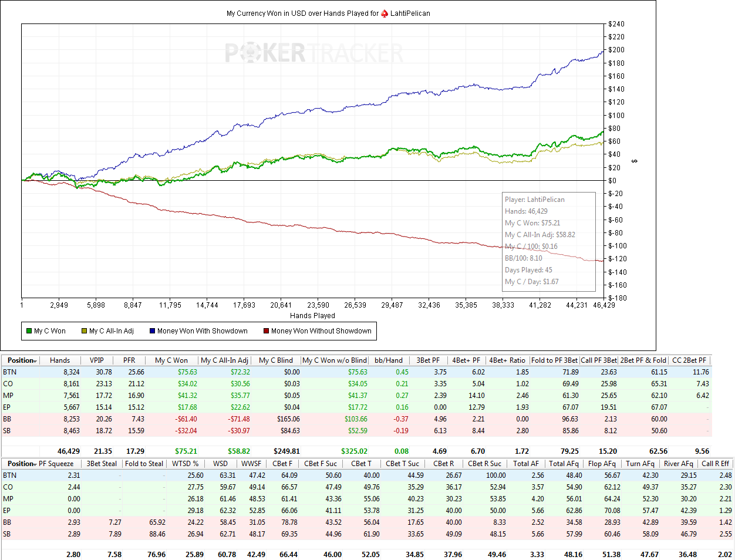
Task: Click the WSD column header
Action: tap(221, 464)
